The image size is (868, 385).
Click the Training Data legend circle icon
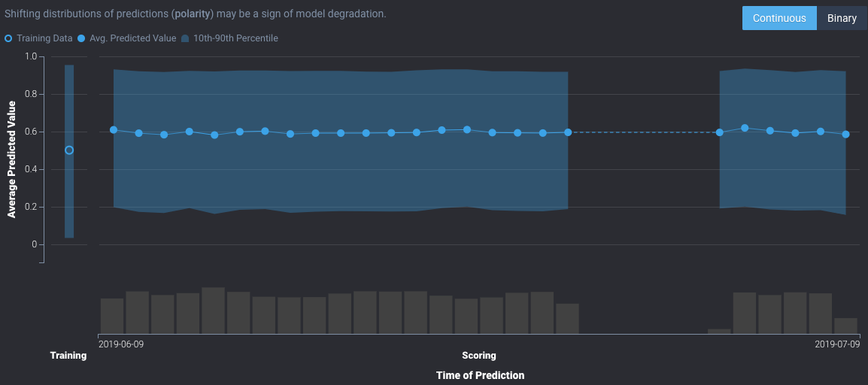[x=8, y=38]
